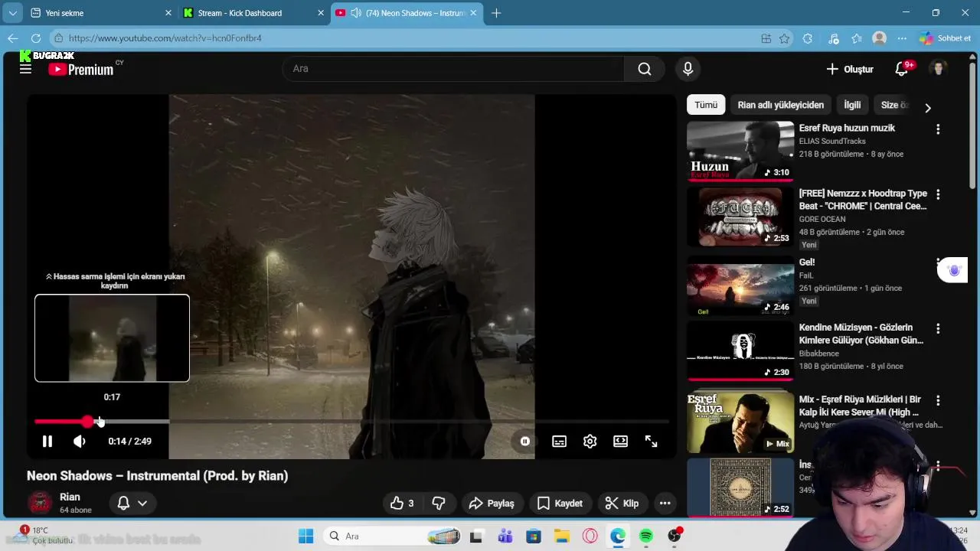The width and height of the screenshot is (980, 551).
Task: Show more filter chips with right arrow
Action: point(928,108)
